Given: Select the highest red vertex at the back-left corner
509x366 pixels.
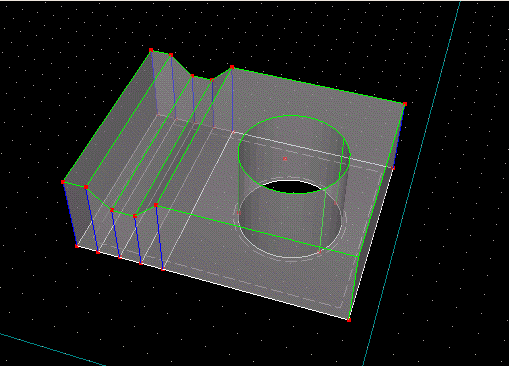Looking at the screenshot, I should pyautogui.click(x=151, y=50).
